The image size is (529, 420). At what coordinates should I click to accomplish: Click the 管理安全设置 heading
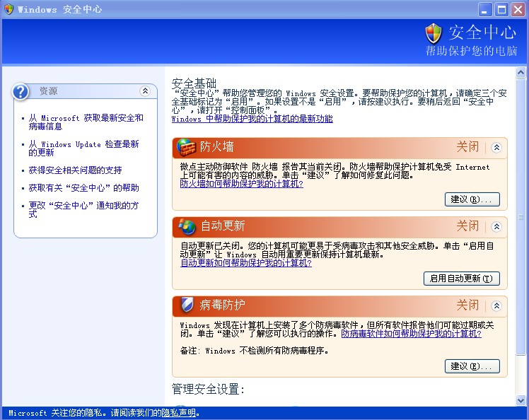pyautogui.click(x=208, y=389)
